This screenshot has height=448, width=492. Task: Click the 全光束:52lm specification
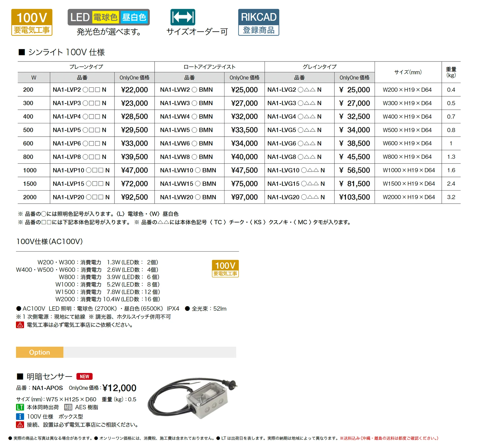pos(206,309)
